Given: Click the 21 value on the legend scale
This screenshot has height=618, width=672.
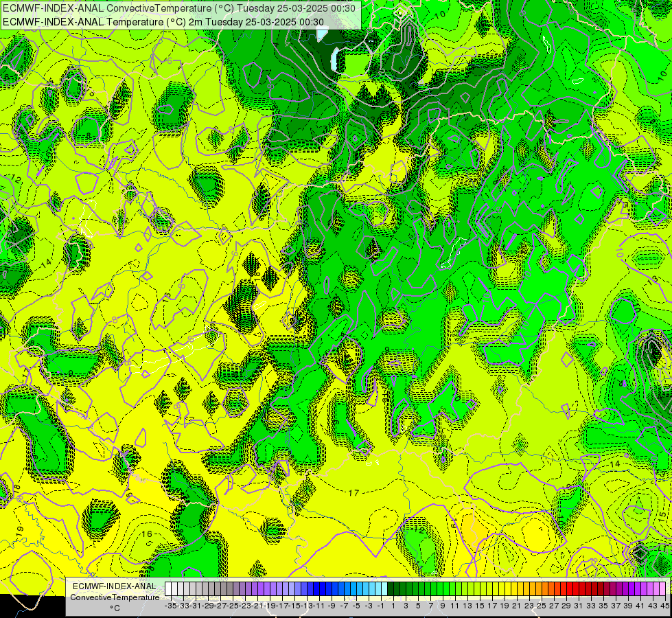Looking at the screenshot, I should [516, 606].
